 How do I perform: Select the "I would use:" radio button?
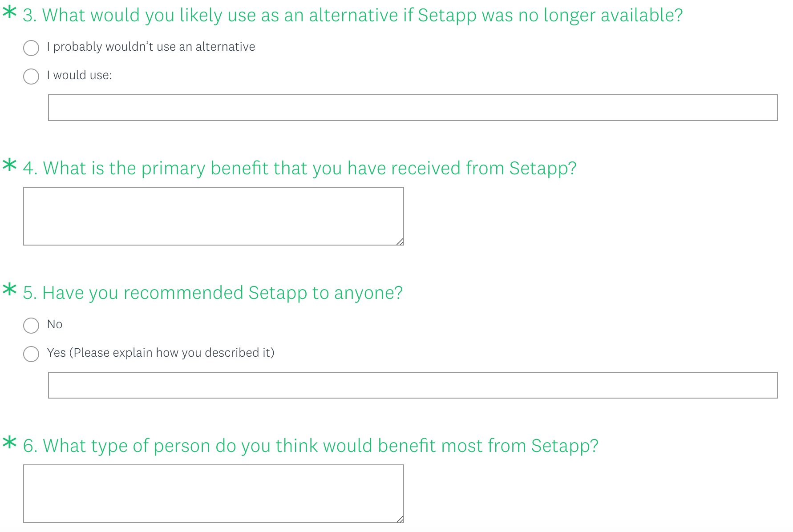tap(31, 77)
